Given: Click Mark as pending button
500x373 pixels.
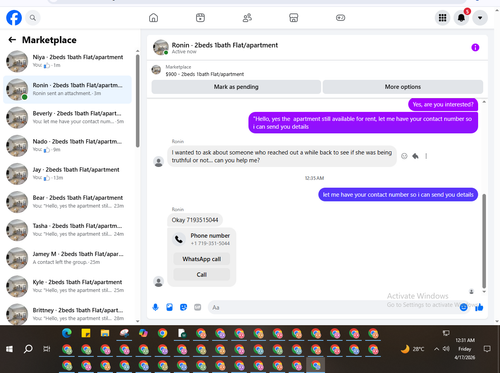Looking at the screenshot, I should pos(236,87).
